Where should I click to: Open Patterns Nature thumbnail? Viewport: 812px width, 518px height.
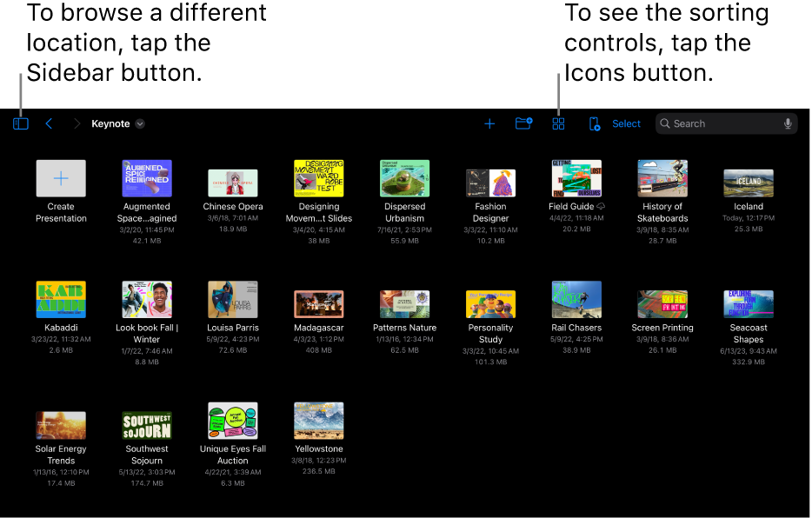pos(405,304)
